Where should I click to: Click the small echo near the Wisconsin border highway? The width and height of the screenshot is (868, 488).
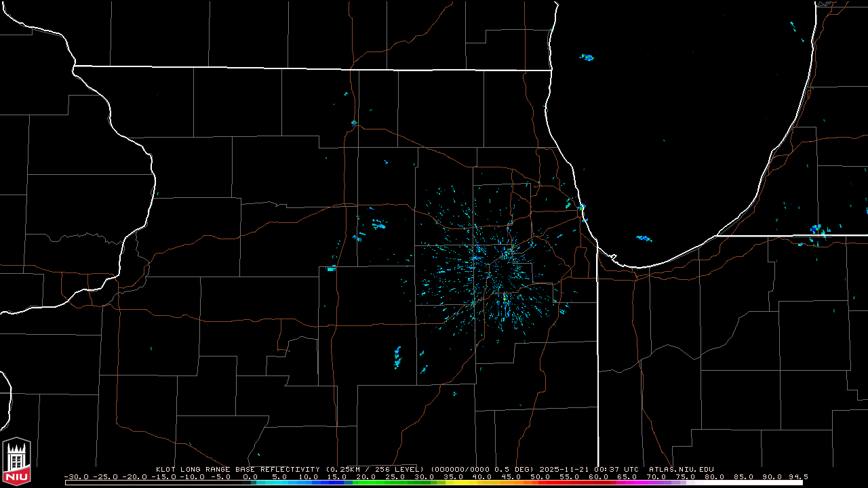click(353, 123)
